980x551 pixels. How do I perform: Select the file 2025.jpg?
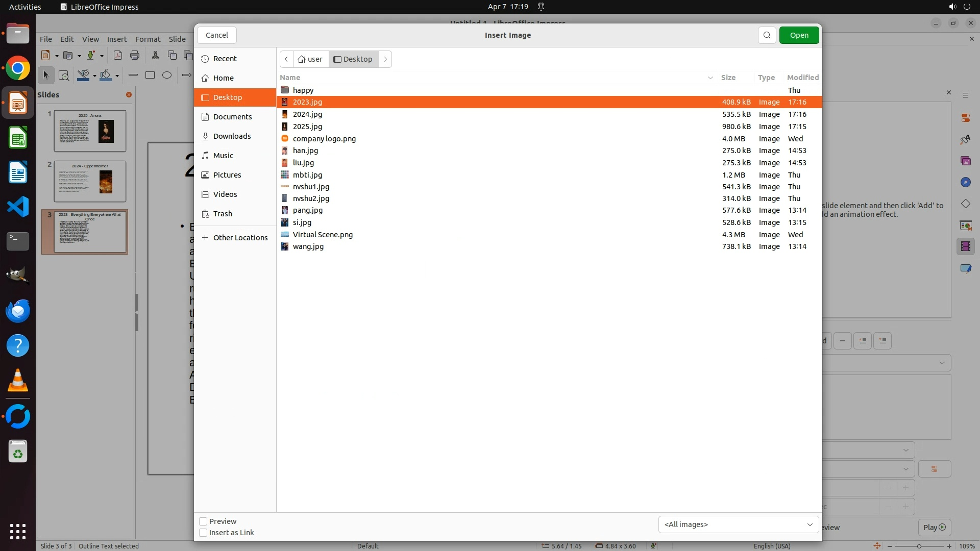pos(307,127)
